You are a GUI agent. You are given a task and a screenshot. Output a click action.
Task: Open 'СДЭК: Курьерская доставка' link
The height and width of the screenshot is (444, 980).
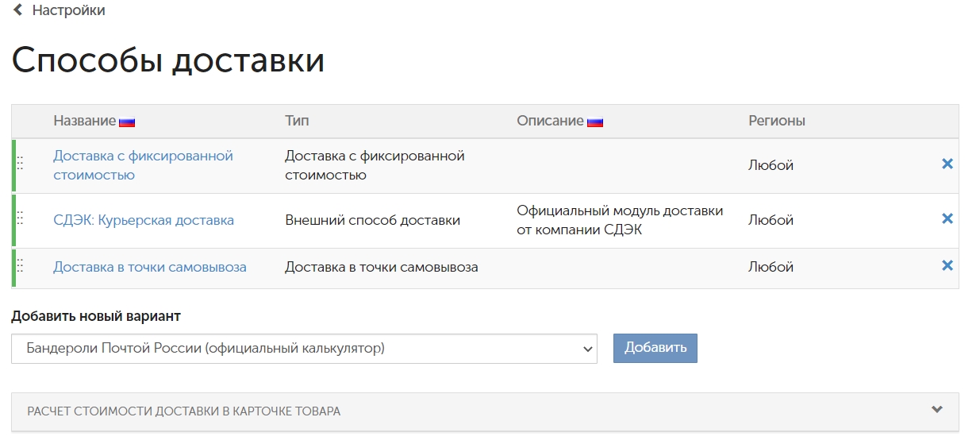pyautogui.click(x=144, y=220)
